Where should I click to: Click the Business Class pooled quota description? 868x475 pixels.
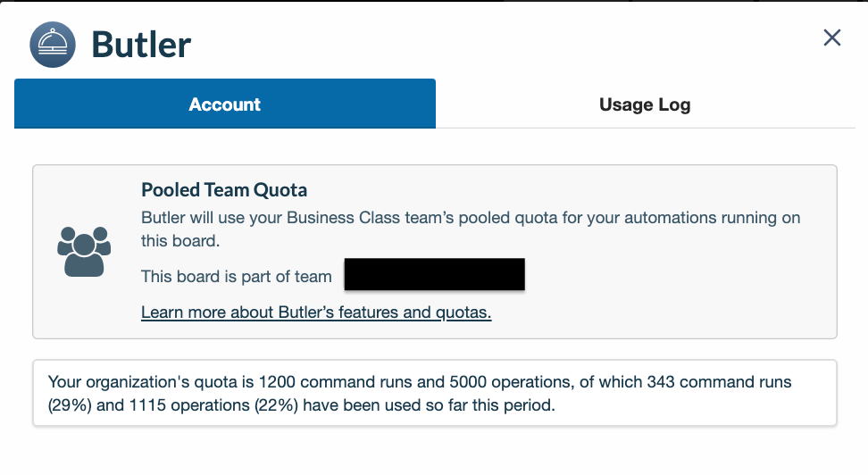click(x=471, y=229)
